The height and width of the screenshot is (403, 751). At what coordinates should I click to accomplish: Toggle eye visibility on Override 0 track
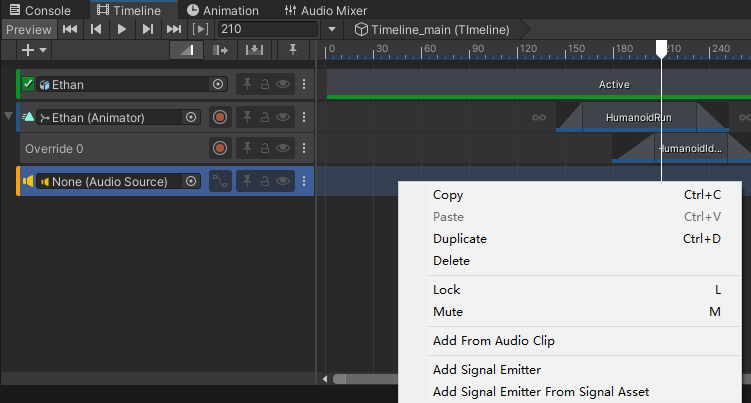284,148
